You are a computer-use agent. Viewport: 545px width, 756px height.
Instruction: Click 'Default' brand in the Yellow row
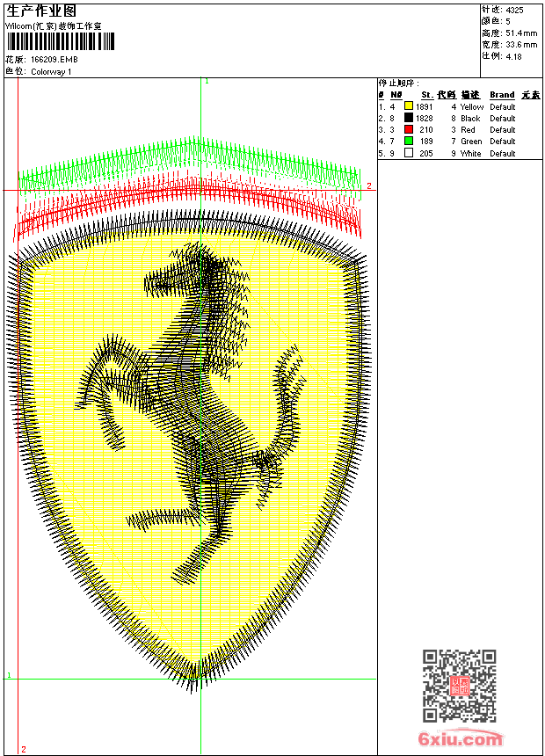[x=503, y=106]
